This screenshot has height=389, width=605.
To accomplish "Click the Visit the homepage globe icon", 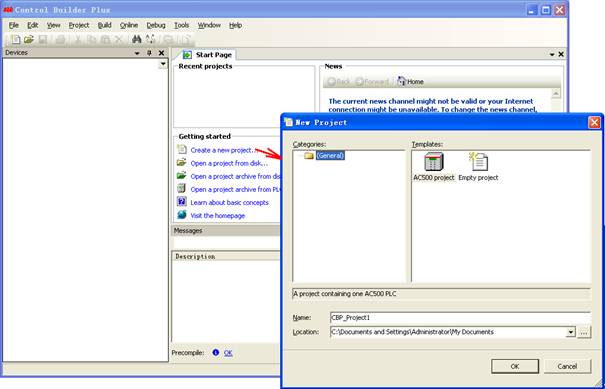I will (181, 215).
